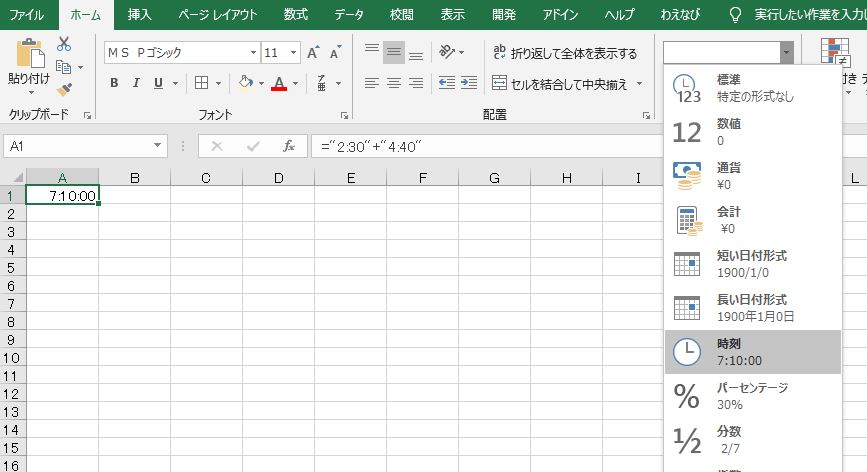Screen dimensions: 867x472
Task: Open the font color dropdown arrow
Action: click(x=295, y=83)
